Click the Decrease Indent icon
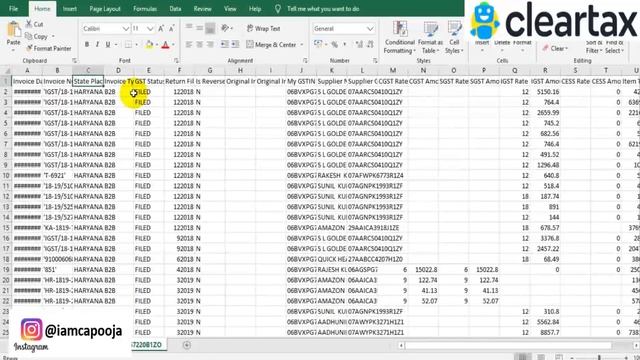Viewport: 640px width, 360px height. tap(224, 44)
